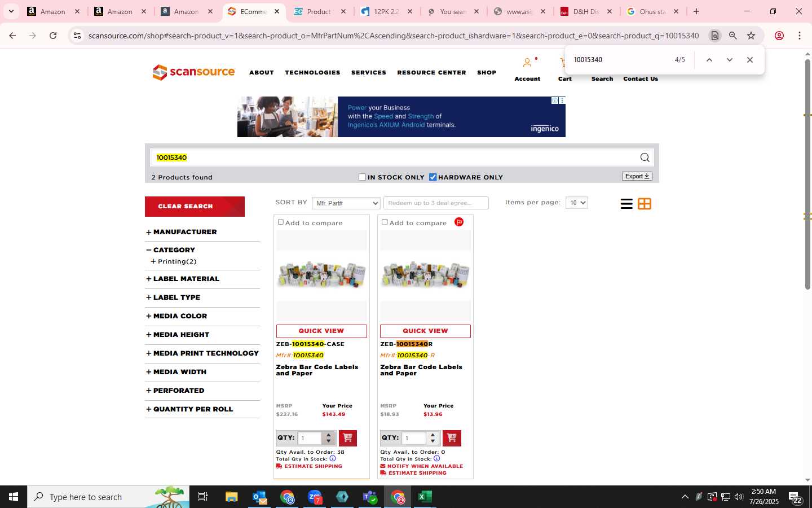Open Chrome profile icon
The width and height of the screenshot is (812, 508).
pyautogui.click(x=779, y=36)
